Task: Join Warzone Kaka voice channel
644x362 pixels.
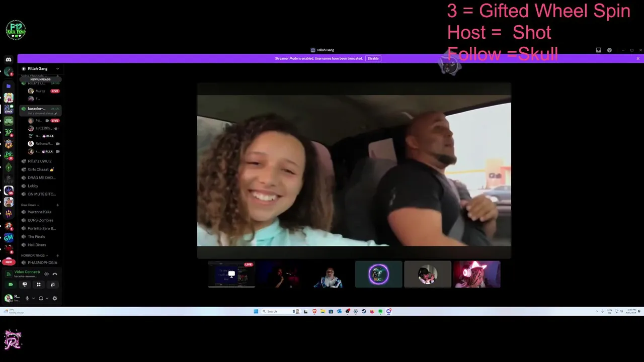Action: pos(40,212)
